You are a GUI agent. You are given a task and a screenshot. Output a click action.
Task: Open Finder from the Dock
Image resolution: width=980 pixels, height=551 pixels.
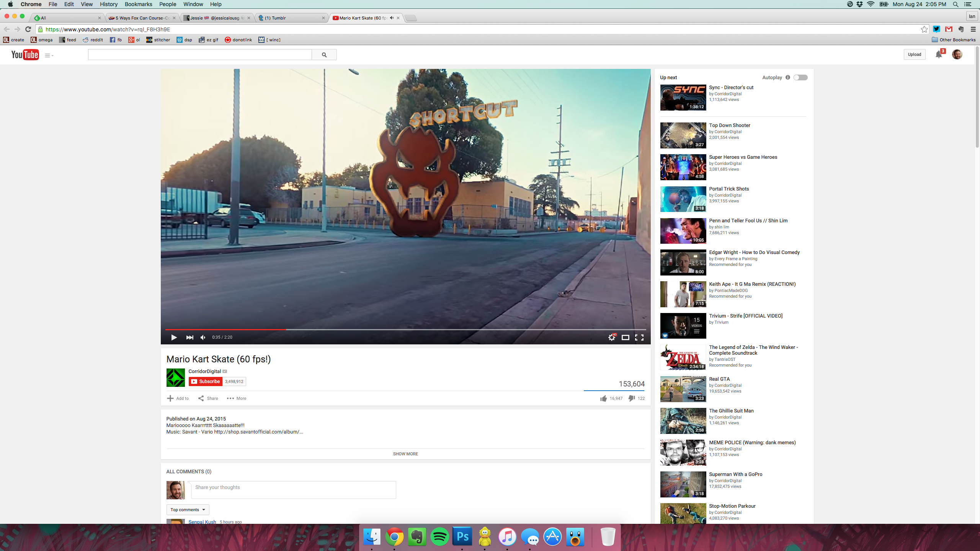(372, 537)
